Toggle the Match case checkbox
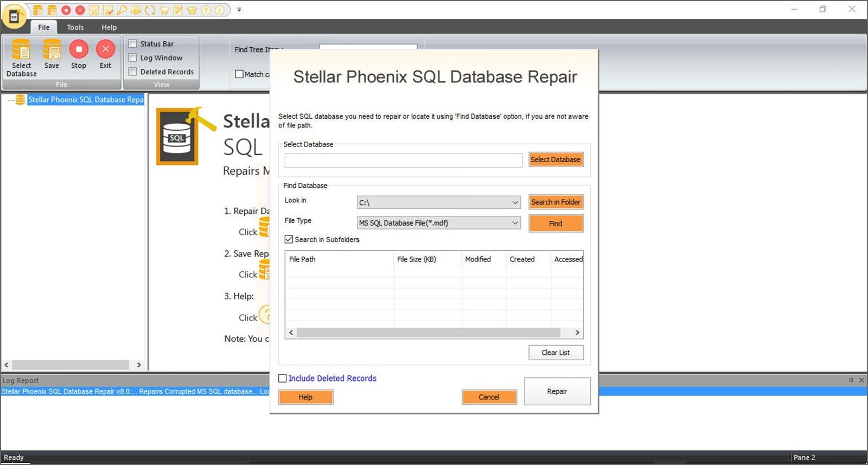This screenshot has width=868, height=465. click(239, 74)
